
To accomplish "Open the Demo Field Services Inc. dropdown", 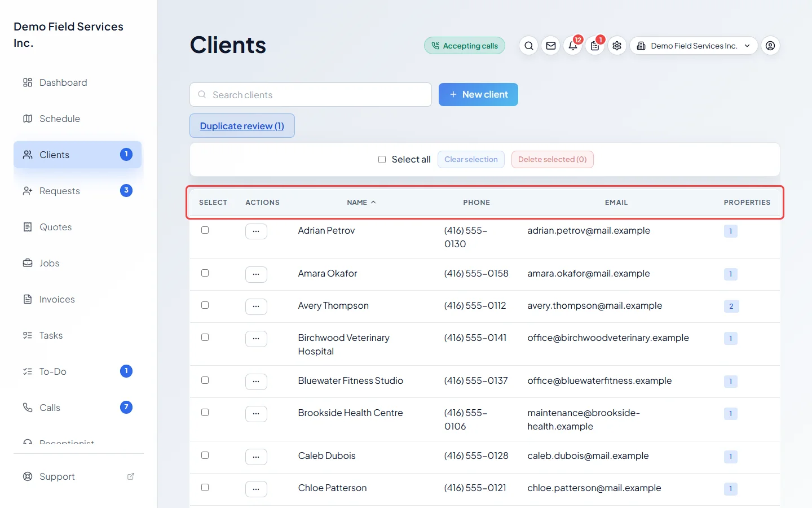I will (x=694, y=46).
